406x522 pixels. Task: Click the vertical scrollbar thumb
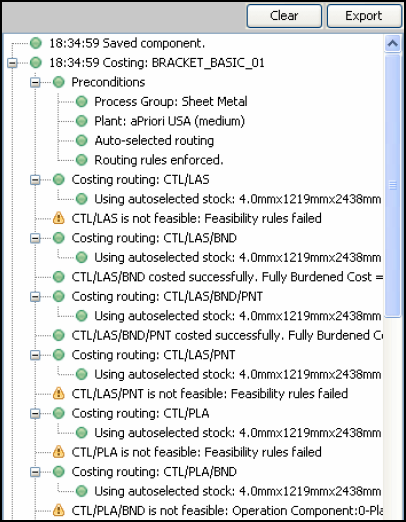(x=393, y=186)
